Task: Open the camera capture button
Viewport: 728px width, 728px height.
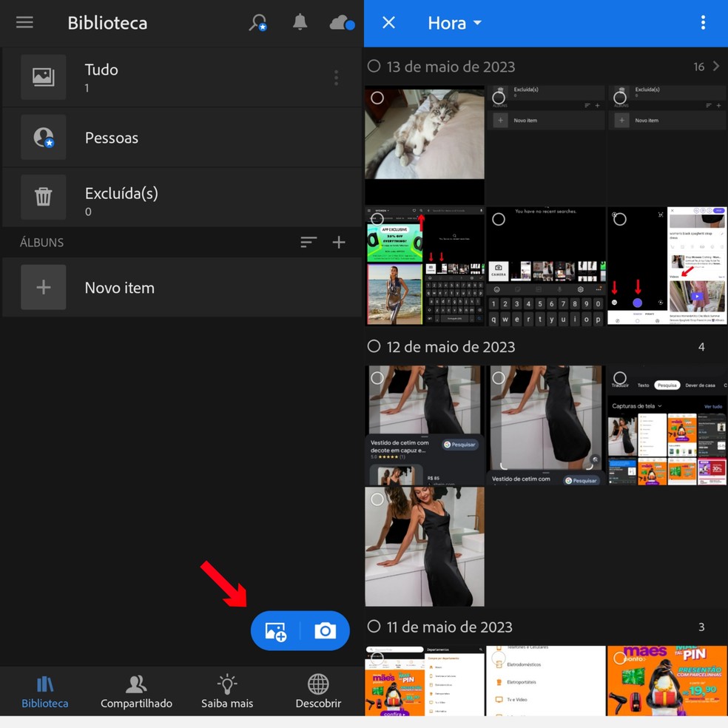Action: click(x=325, y=631)
